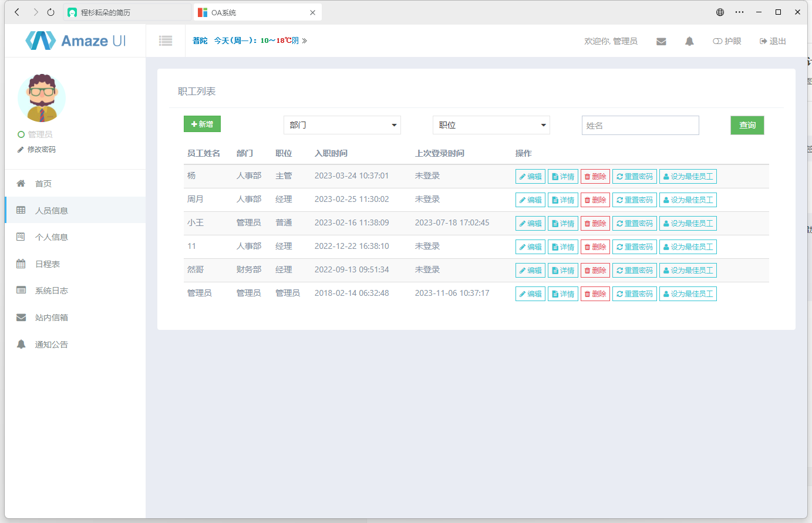Expand the 职位 dropdown filter
The width and height of the screenshot is (812, 523).
point(491,125)
